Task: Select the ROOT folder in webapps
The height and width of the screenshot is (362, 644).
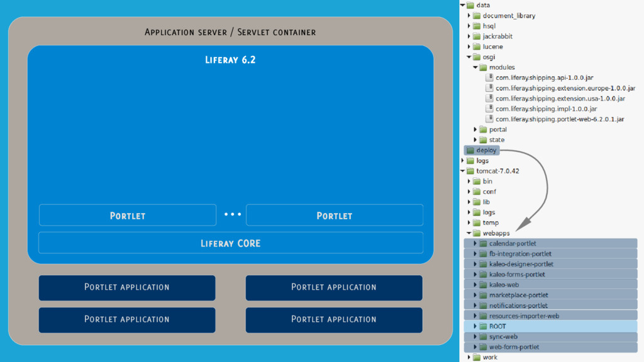Action: [x=497, y=326]
